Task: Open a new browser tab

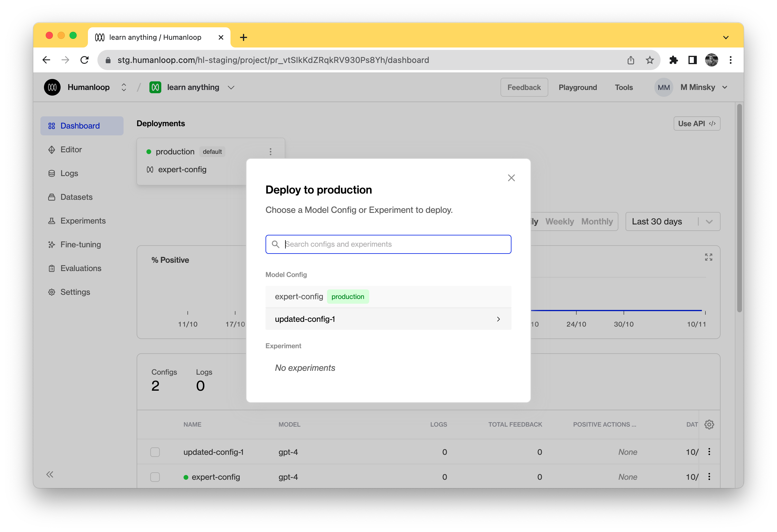Action: [243, 37]
